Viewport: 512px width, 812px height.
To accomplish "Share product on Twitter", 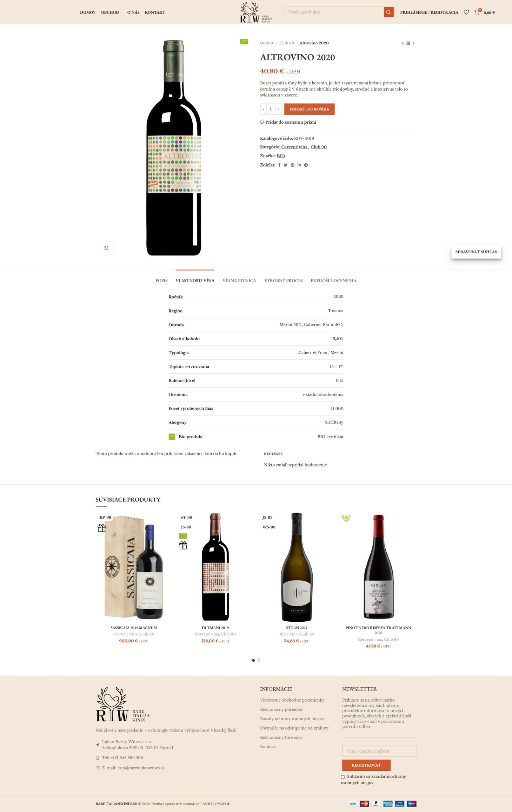I will click(286, 165).
